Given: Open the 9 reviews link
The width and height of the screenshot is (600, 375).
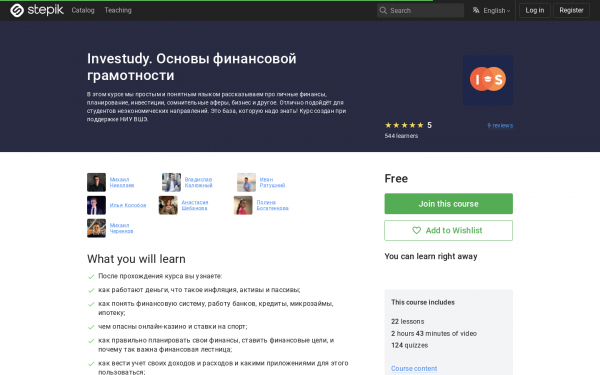Looking at the screenshot, I should (500, 126).
